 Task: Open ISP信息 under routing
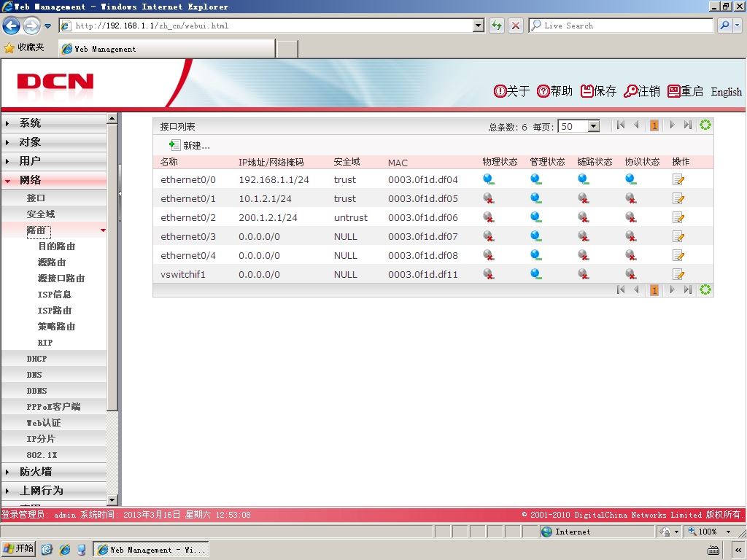pos(54,295)
